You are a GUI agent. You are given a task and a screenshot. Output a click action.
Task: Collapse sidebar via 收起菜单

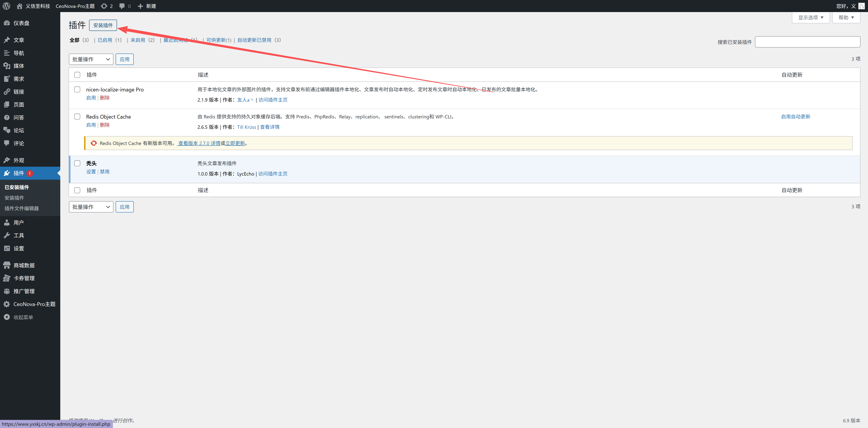(x=23, y=317)
